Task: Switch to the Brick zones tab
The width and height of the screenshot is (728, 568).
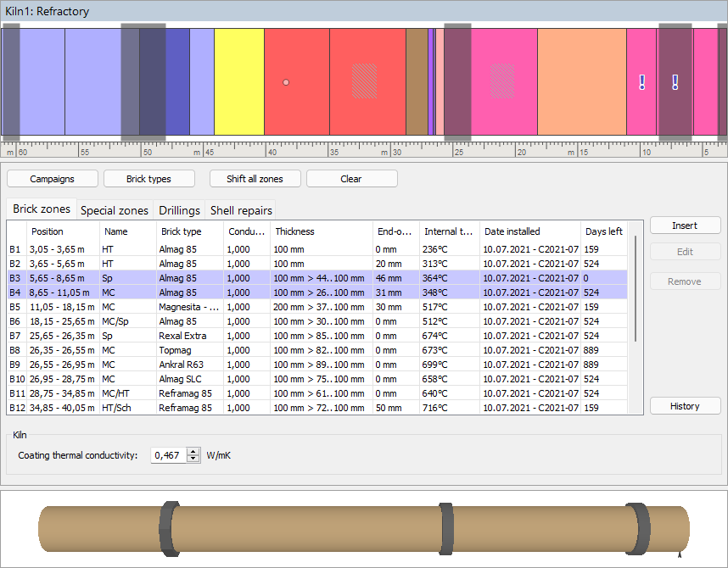Action: pyautogui.click(x=42, y=209)
